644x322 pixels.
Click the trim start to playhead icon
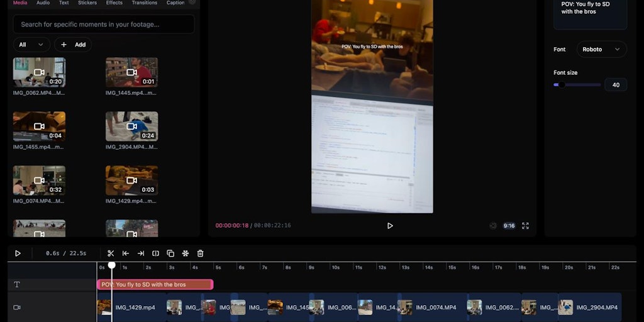click(126, 253)
